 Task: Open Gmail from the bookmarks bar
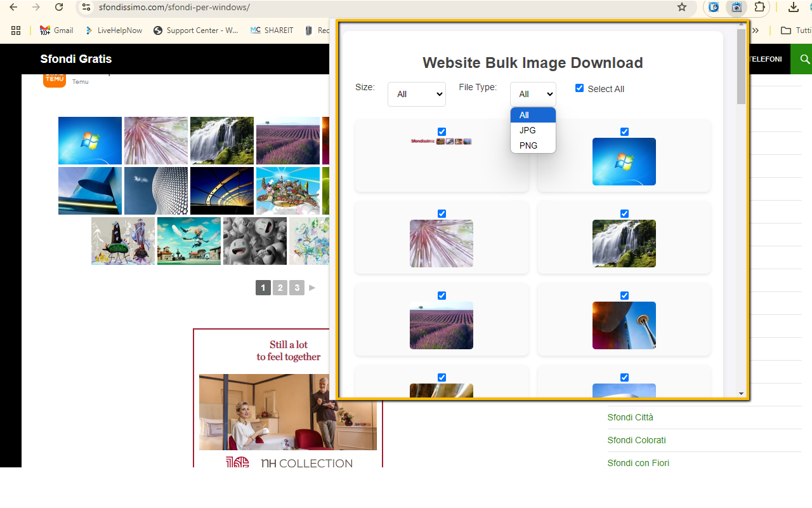click(x=56, y=30)
